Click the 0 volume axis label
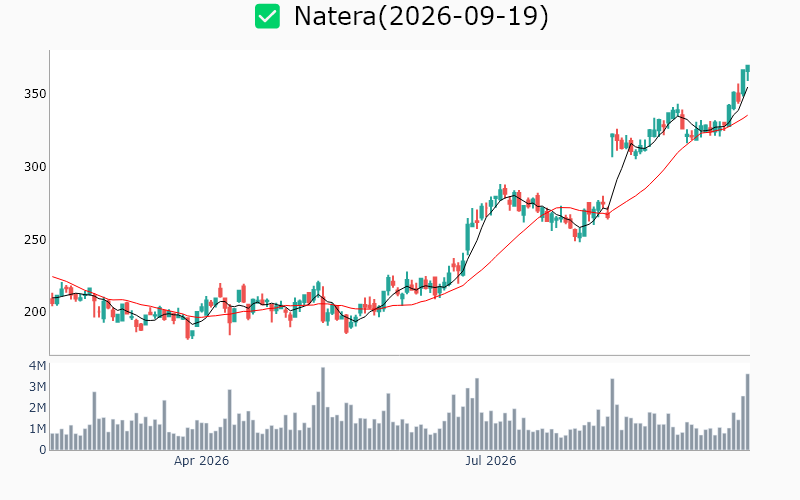This screenshot has width=800, height=500. (x=42, y=449)
